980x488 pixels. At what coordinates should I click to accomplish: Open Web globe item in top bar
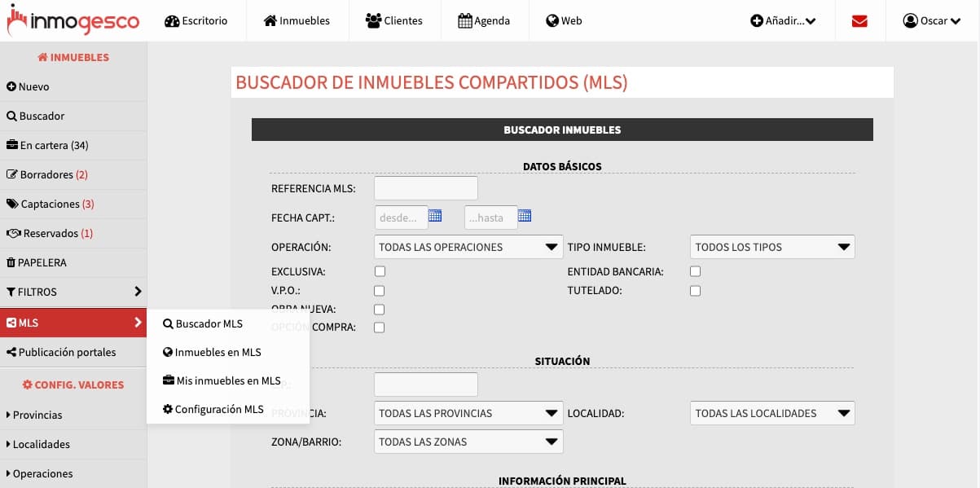tap(564, 21)
